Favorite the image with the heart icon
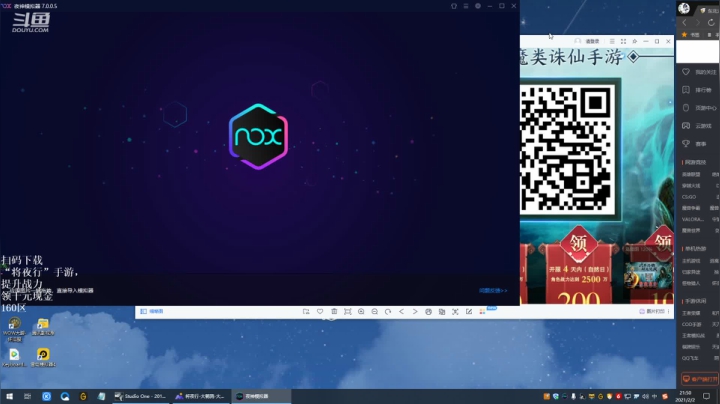720x404 pixels. click(320, 311)
